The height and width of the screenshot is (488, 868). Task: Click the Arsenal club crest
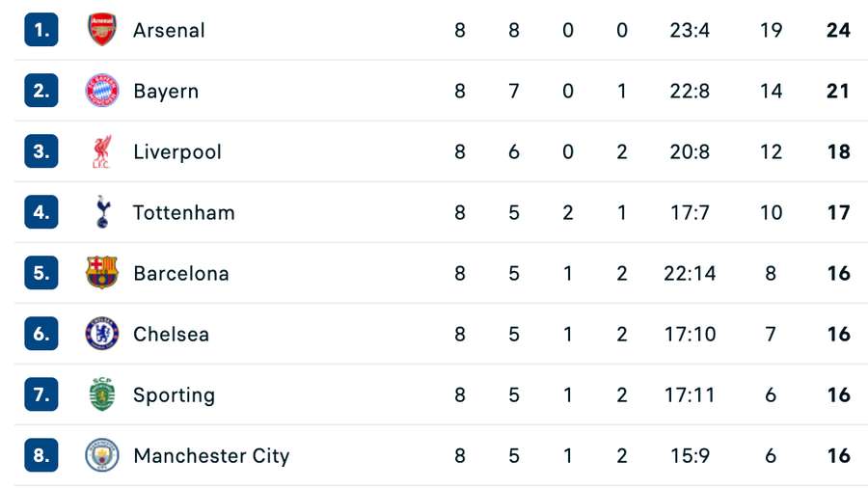101,30
